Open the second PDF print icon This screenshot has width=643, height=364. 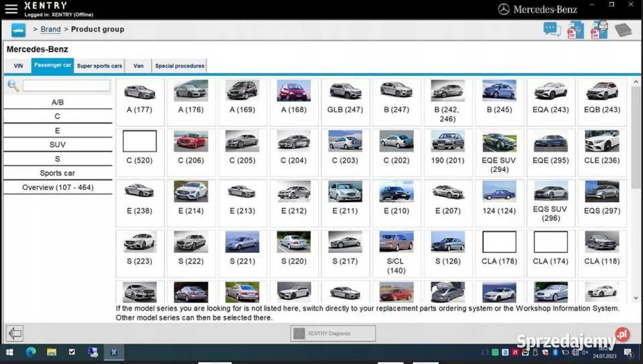[x=599, y=30]
